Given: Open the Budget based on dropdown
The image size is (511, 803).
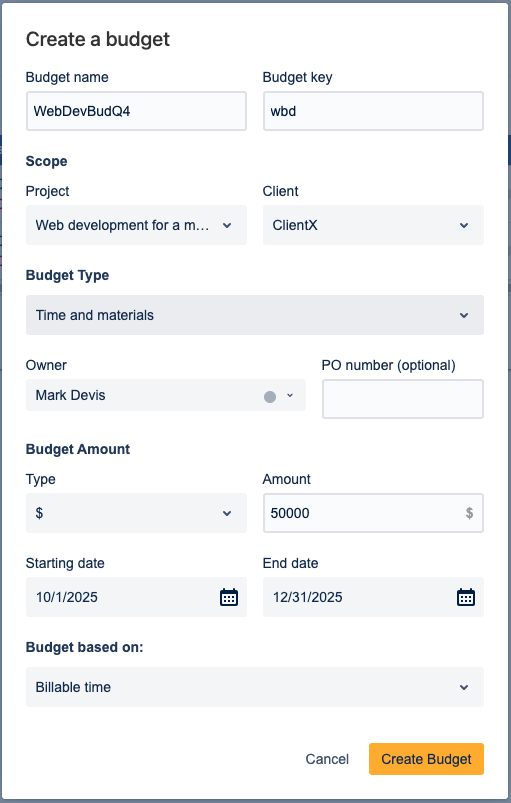Looking at the screenshot, I should pos(255,687).
